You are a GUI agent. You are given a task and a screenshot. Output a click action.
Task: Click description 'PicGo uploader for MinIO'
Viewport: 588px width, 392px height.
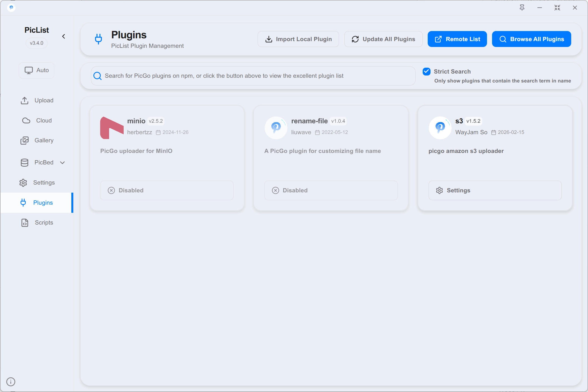coord(136,151)
